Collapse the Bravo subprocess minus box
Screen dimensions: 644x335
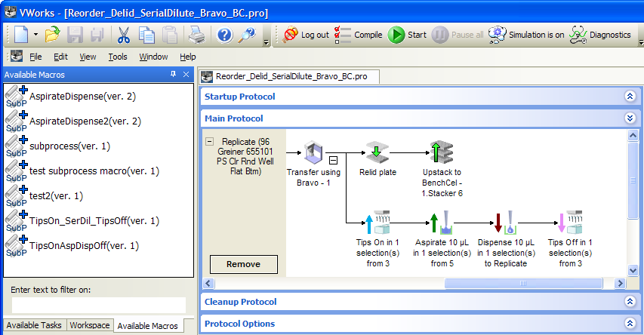[x=334, y=160]
